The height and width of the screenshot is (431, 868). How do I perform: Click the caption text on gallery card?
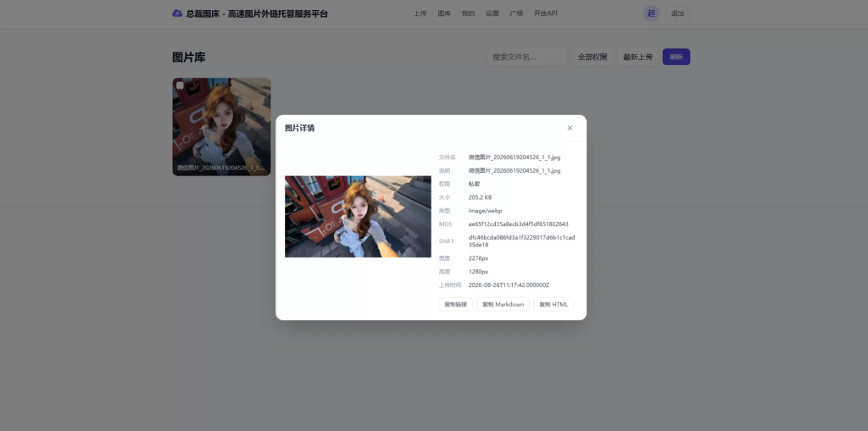click(221, 167)
